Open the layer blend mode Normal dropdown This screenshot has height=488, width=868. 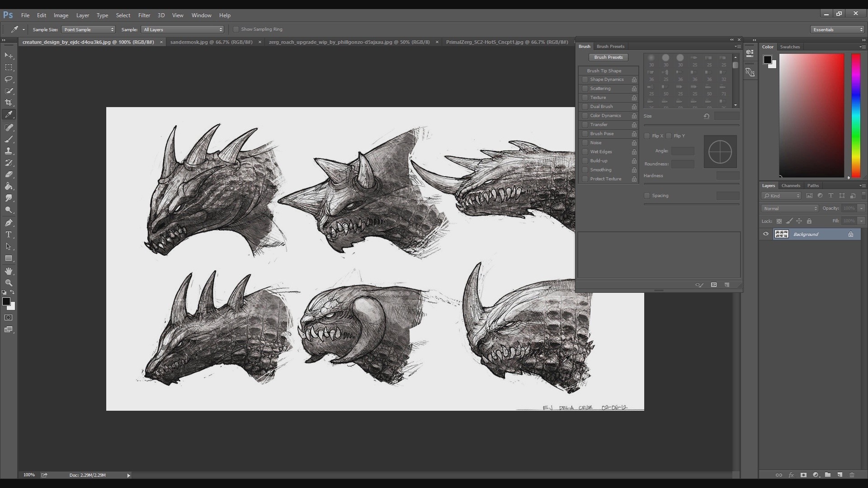790,208
